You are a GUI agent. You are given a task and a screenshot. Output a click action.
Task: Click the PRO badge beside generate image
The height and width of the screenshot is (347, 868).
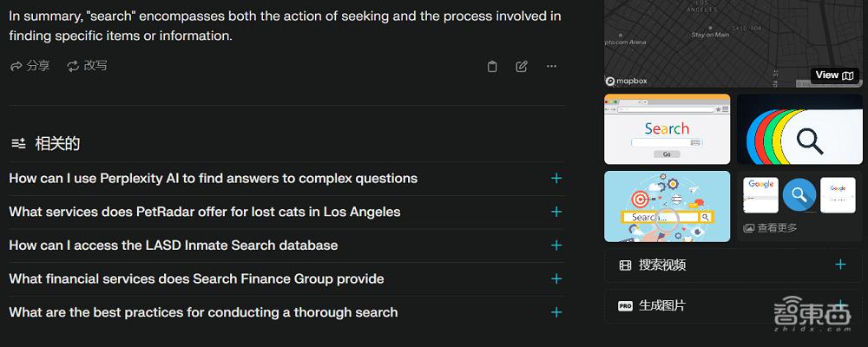coord(625,305)
